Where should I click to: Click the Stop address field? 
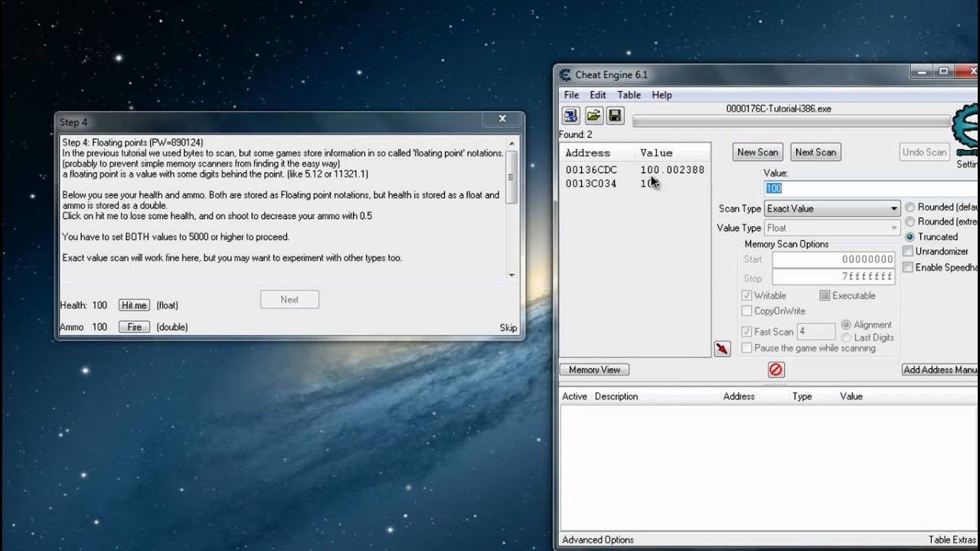click(x=833, y=277)
